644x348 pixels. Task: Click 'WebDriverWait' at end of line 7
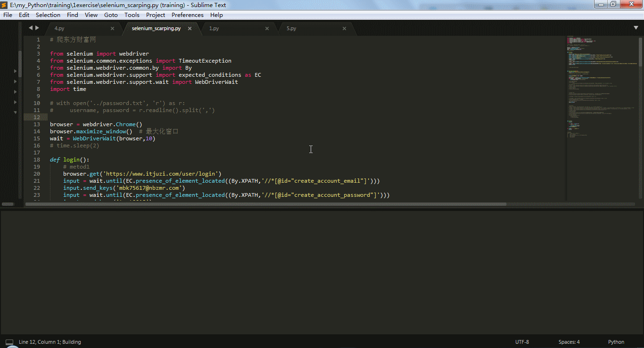pos(216,82)
